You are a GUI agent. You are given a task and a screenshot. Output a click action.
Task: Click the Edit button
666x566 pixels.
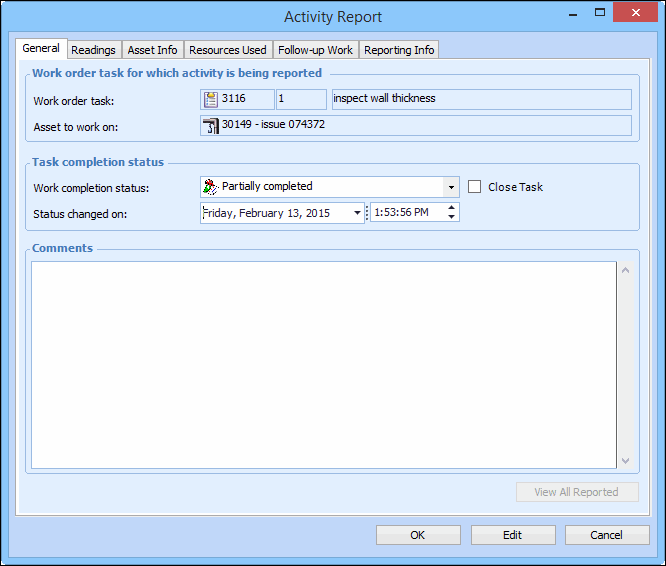pyautogui.click(x=513, y=535)
